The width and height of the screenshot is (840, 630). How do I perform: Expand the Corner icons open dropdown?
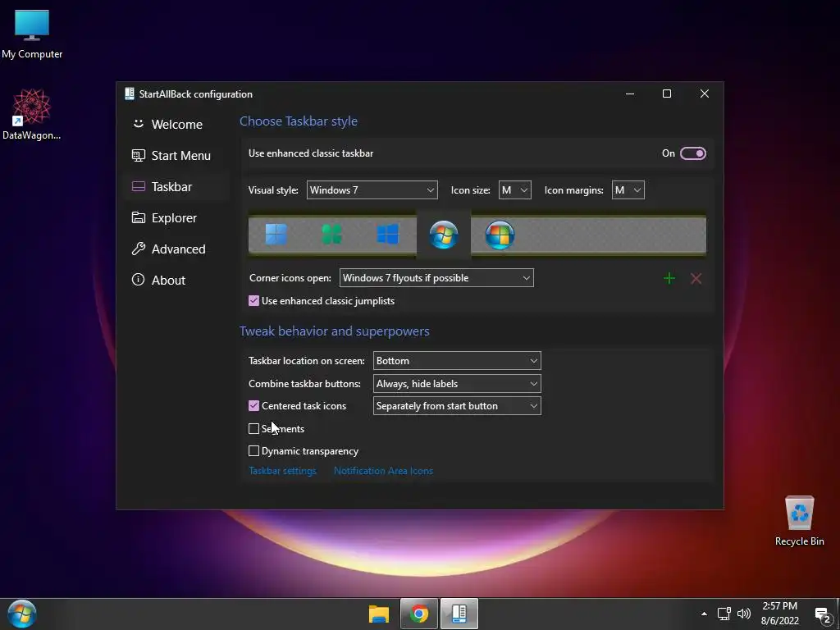click(x=436, y=278)
